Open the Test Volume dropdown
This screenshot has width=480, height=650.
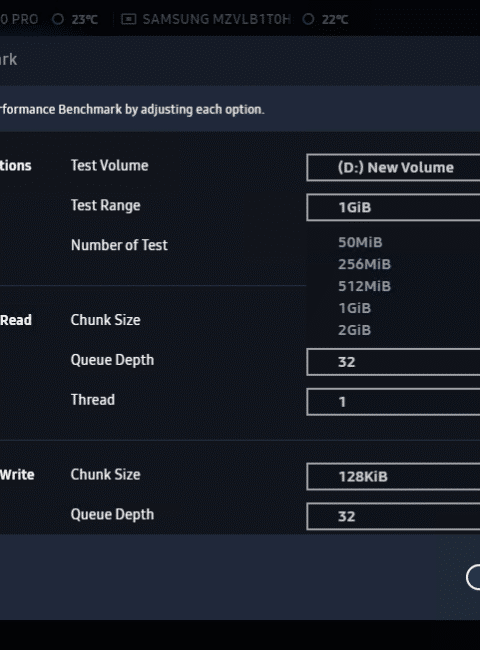click(x=393, y=167)
